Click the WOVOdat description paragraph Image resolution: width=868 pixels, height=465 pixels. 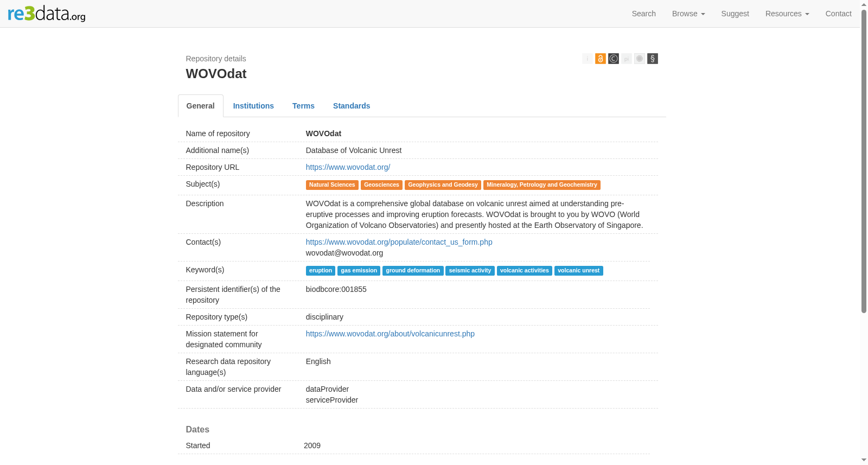pos(474,214)
